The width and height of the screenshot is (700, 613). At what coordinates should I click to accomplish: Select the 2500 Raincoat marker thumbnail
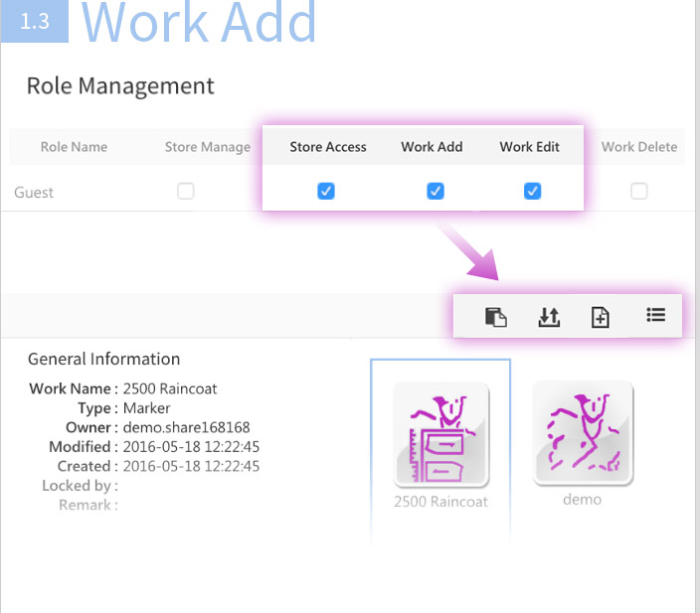pos(440,435)
